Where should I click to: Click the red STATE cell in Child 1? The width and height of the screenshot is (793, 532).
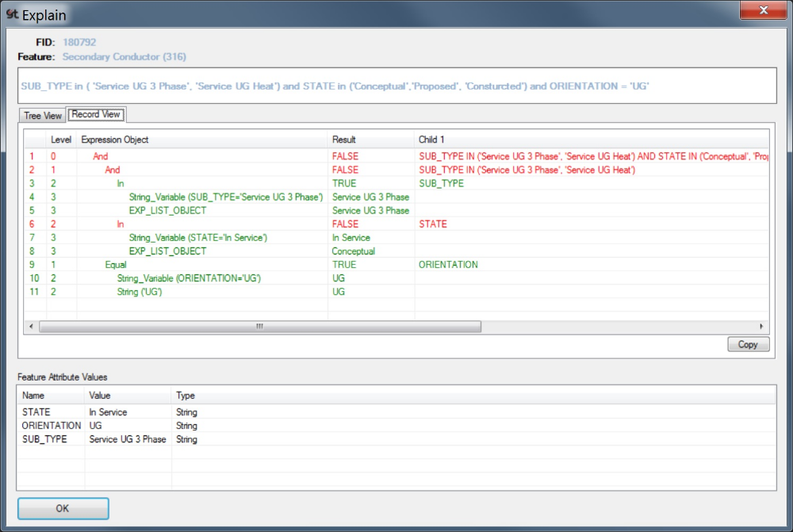433,224
